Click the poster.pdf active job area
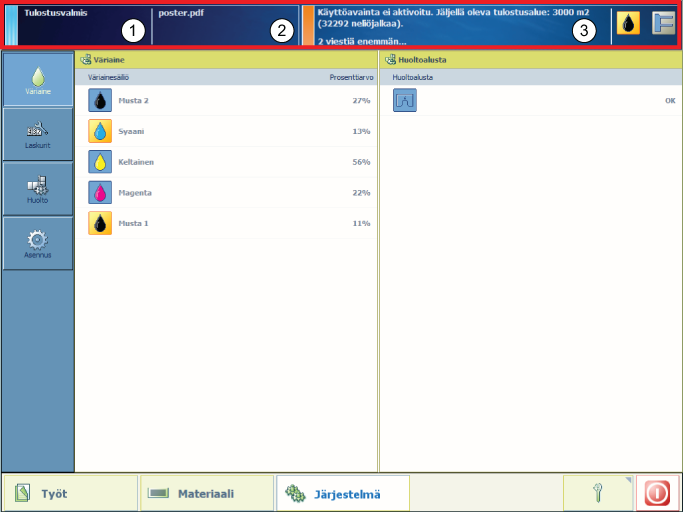The width and height of the screenshot is (683, 512). [222, 24]
